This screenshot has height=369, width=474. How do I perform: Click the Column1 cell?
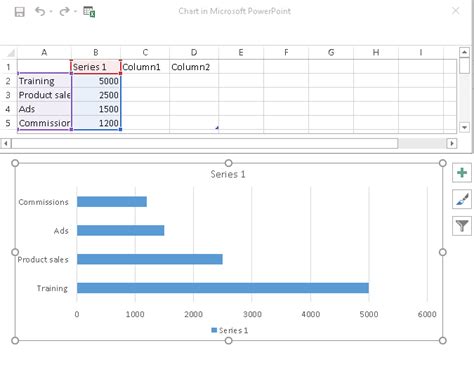click(145, 67)
